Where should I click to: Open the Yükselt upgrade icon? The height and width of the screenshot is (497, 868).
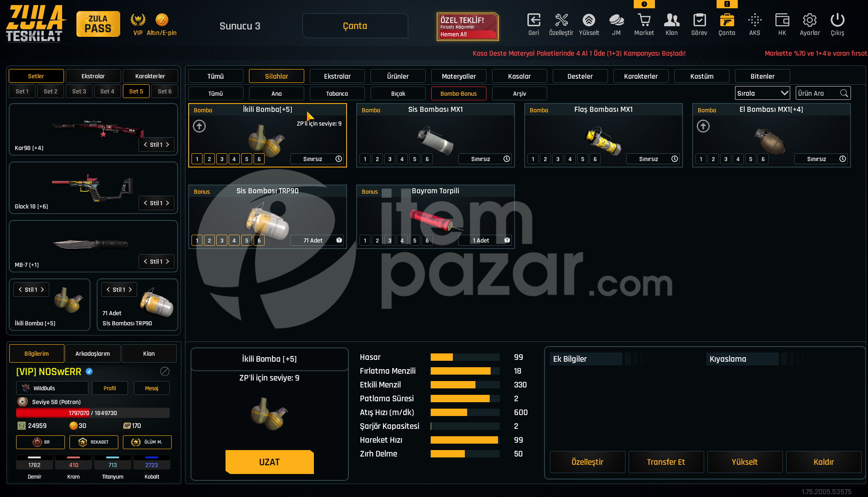[589, 20]
